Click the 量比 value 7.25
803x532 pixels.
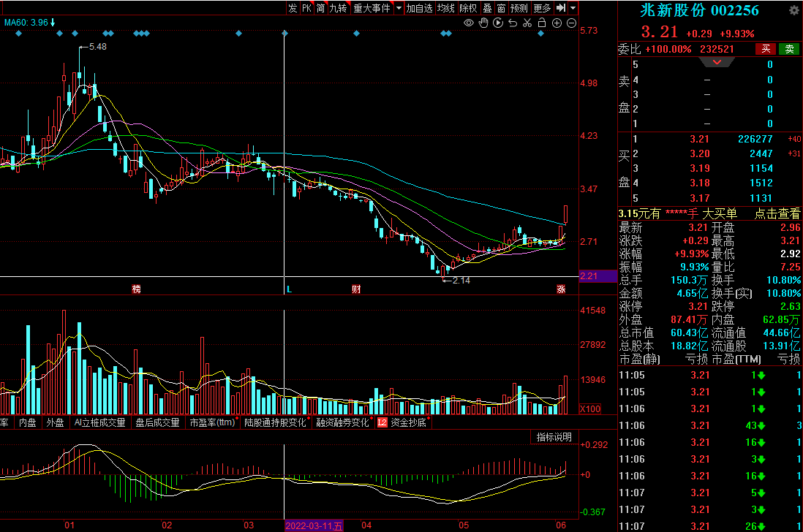pyautogui.click(x=790, y=267)
